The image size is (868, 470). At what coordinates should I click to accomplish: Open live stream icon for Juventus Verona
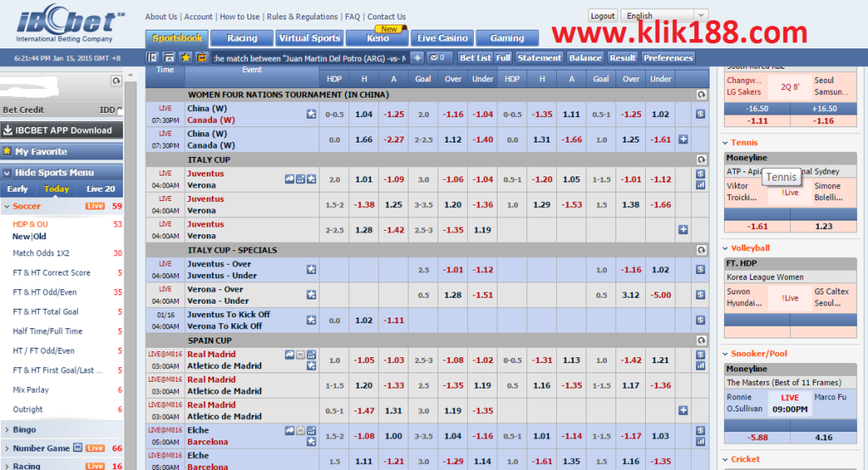point(290,179)
